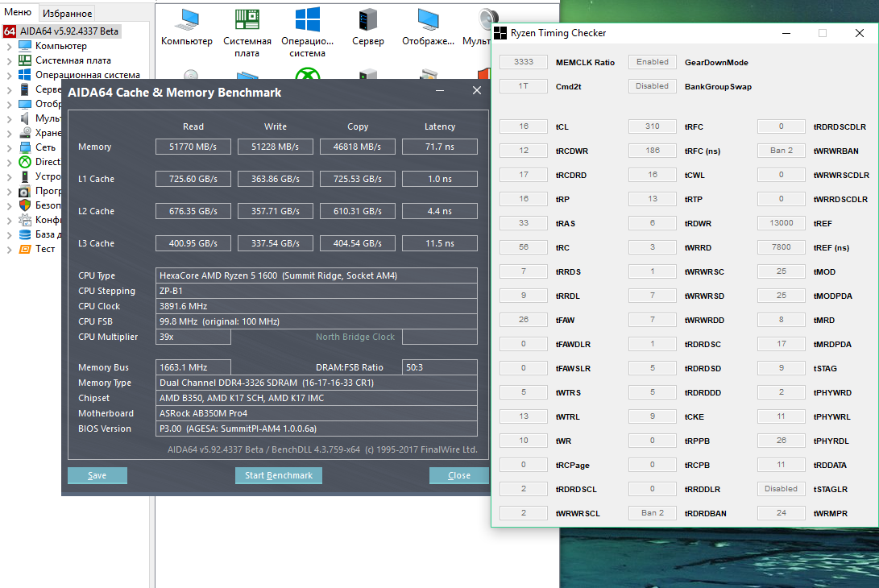
Task: Expand the Тест tree node
Action: point(9,249)
